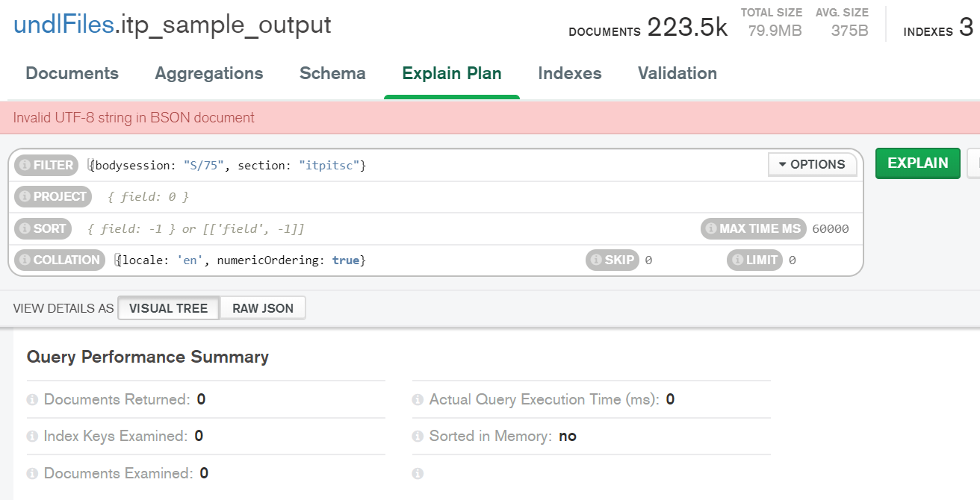The width and height of the screenshot is (980, 500).
Task: Open the Indexes tab
Action: [x=570, y=73]
